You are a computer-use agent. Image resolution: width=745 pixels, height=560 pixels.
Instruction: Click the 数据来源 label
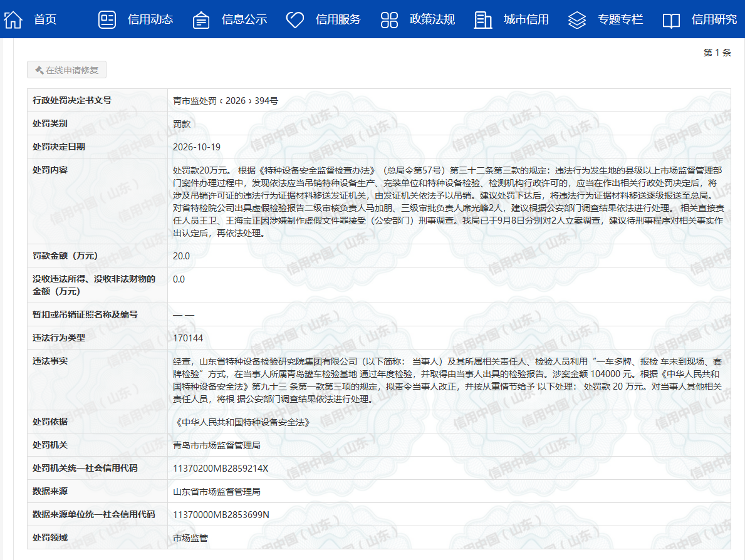tap(50, 492)
